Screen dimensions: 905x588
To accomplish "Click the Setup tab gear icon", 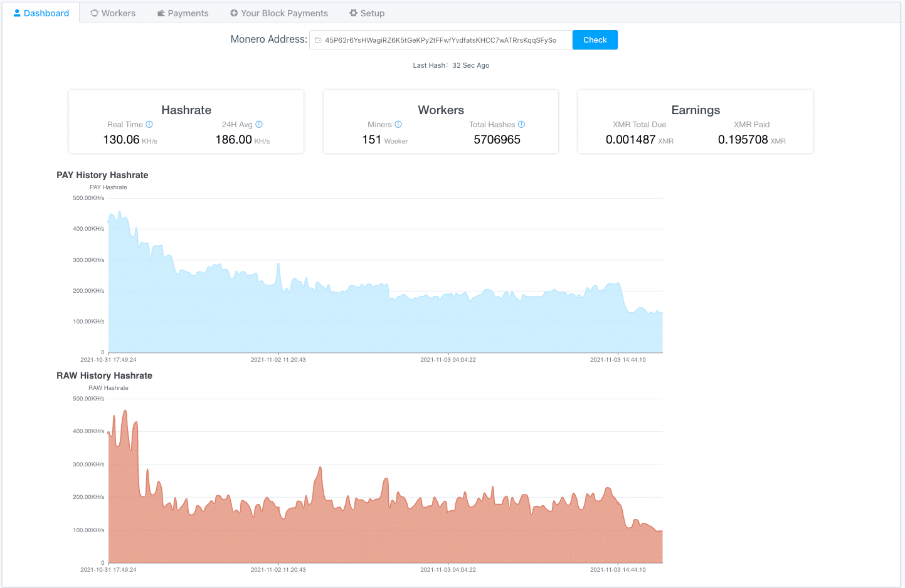I will (x=354, y=13).
